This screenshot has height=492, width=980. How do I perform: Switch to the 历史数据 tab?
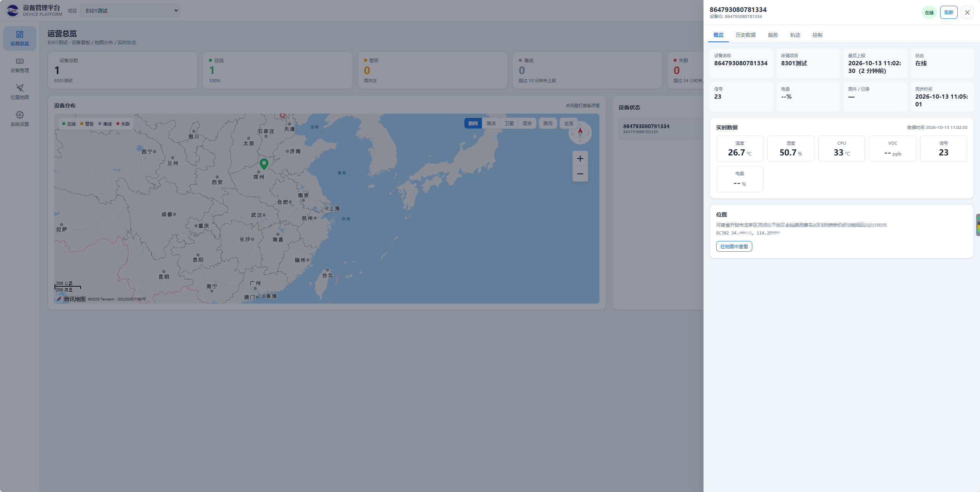[745, 35]
